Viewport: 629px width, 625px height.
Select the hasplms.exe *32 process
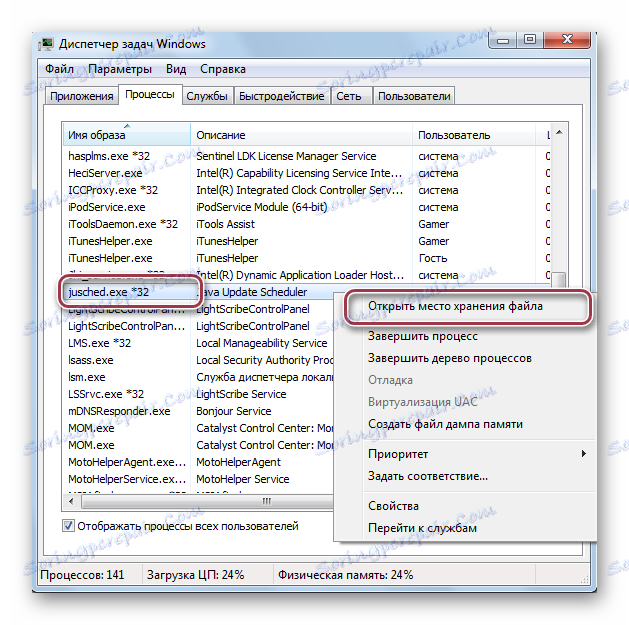(109, 156)
